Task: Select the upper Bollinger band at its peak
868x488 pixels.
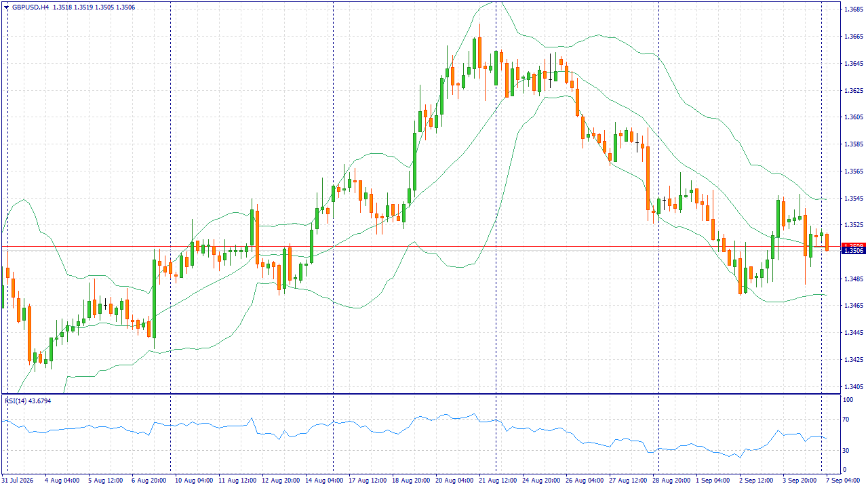Action: pos(495,2)
